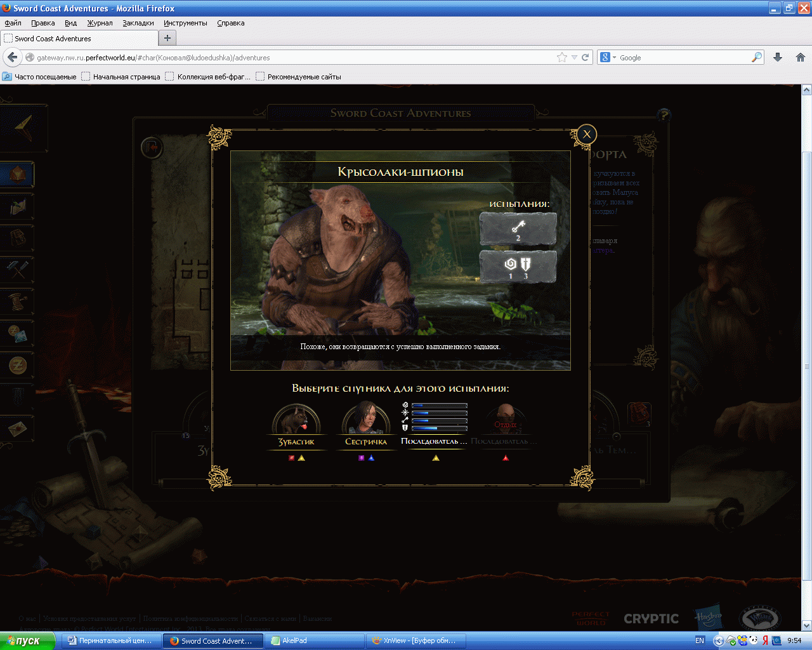Image resolution: width=812 pixels, height=650 pixels.
Task: Close the Крысолаки-шпионы encounter dialog
Action: click(587, 134)
